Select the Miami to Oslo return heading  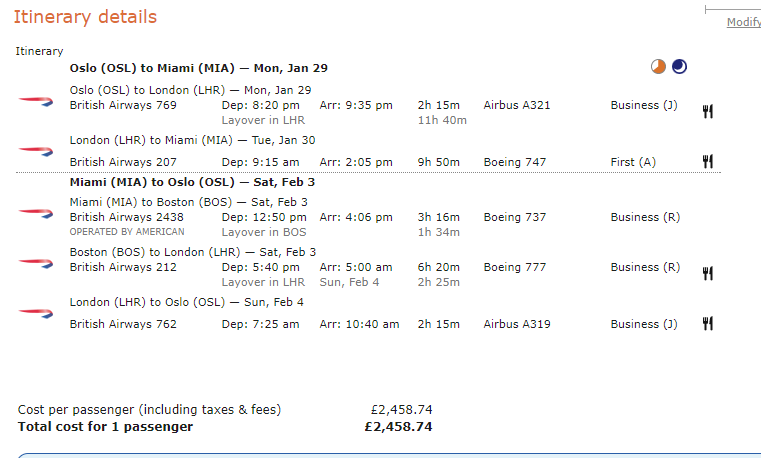[192, 182]
